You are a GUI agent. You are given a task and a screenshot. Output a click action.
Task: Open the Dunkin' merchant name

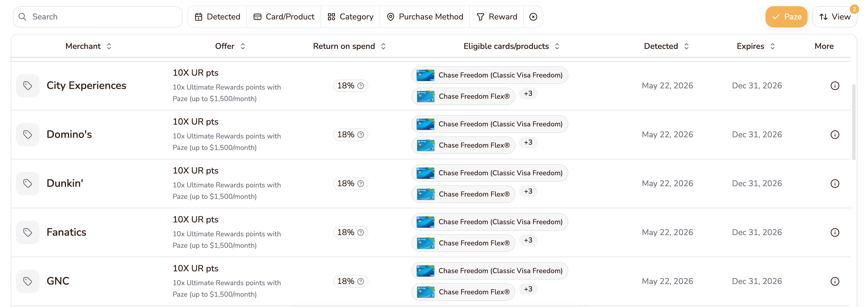click(65, 183)
